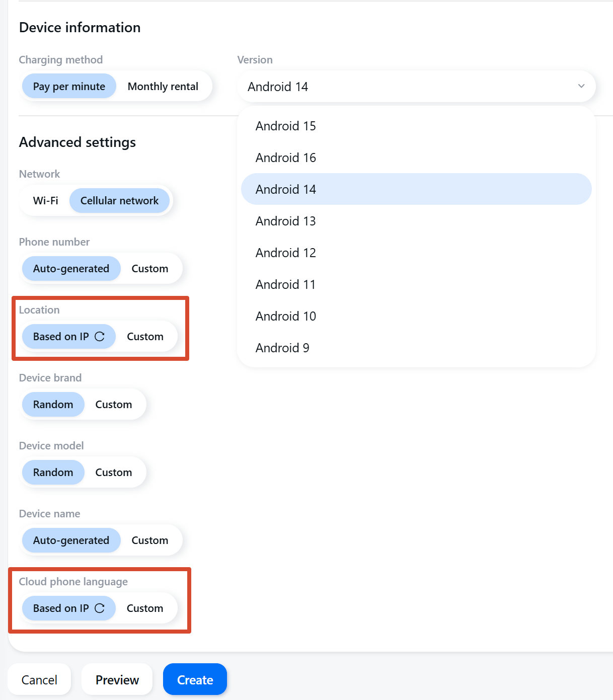Click the Create button
The width and height of the screenshot is (613, 700).
click(x=195, y=680)
